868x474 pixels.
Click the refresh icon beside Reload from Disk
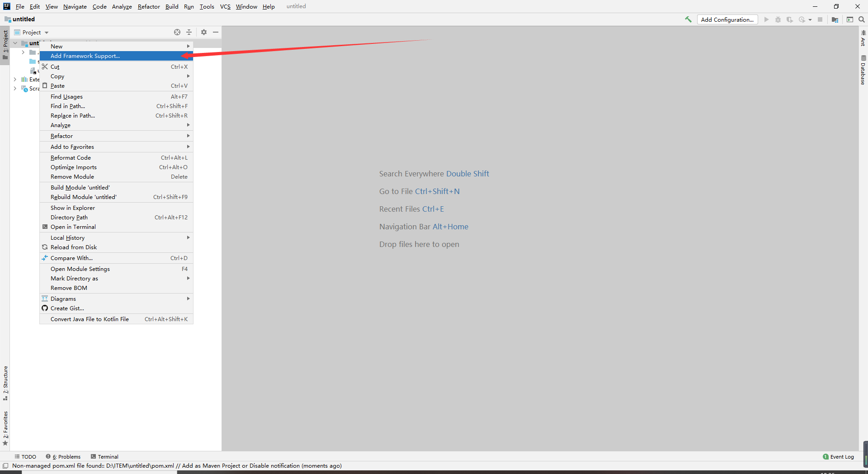click(x=45, y=247)
